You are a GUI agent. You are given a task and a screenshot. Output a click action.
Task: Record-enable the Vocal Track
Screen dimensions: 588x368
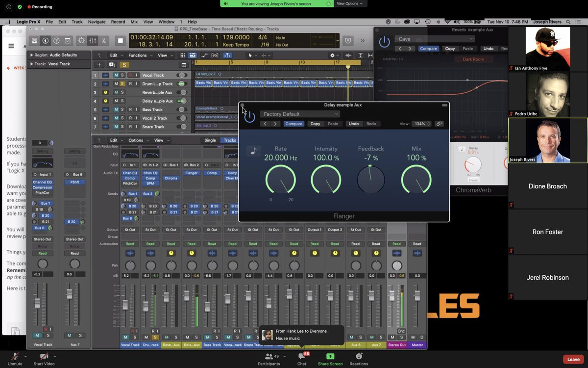tap(130, 75)
